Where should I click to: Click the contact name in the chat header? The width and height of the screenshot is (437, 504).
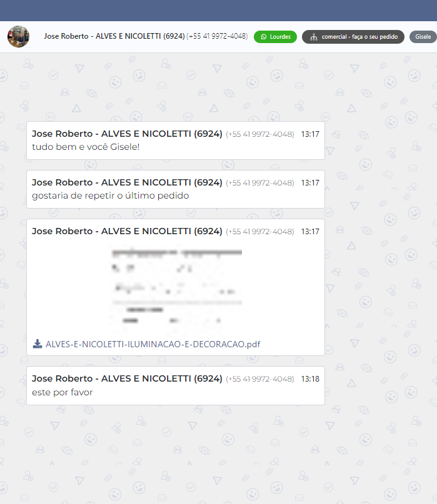pos(114,36)
